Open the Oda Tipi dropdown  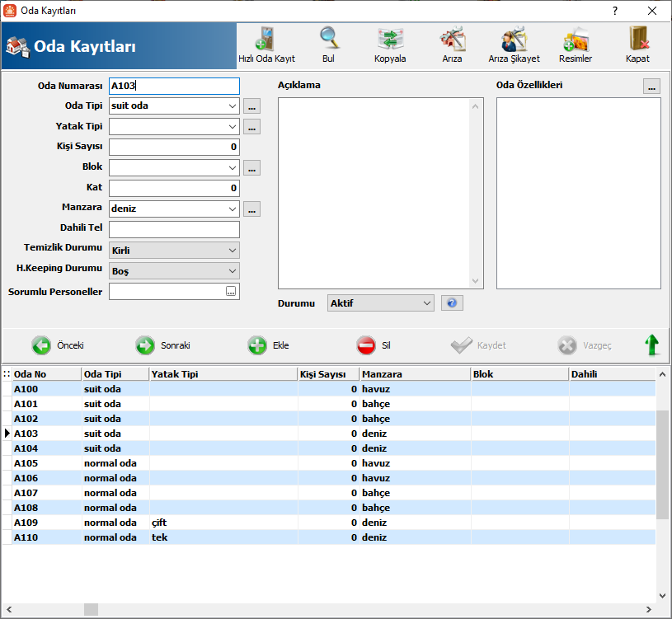pyautogui.click(x=232, y=106)
